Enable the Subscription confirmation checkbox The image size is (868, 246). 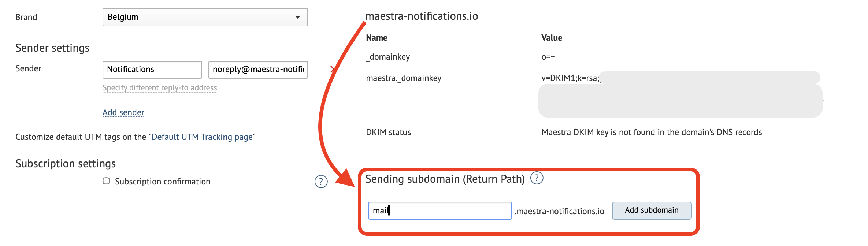(x=106, y=181)
